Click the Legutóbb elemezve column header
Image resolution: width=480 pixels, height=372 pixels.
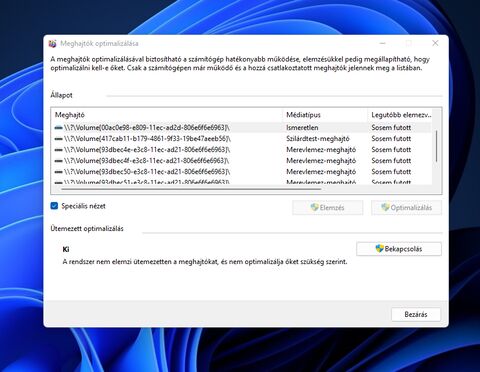pyautogui.click(x=400, y=115)
